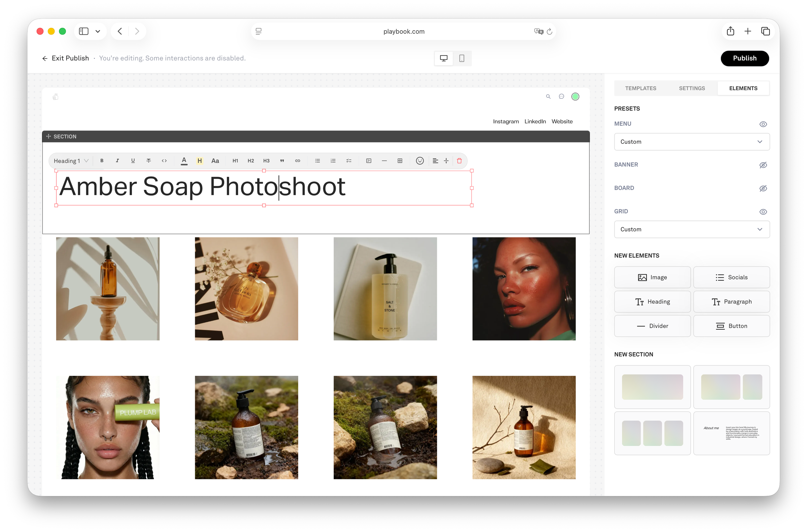Insert a checklist

click(x=349, y=161)
